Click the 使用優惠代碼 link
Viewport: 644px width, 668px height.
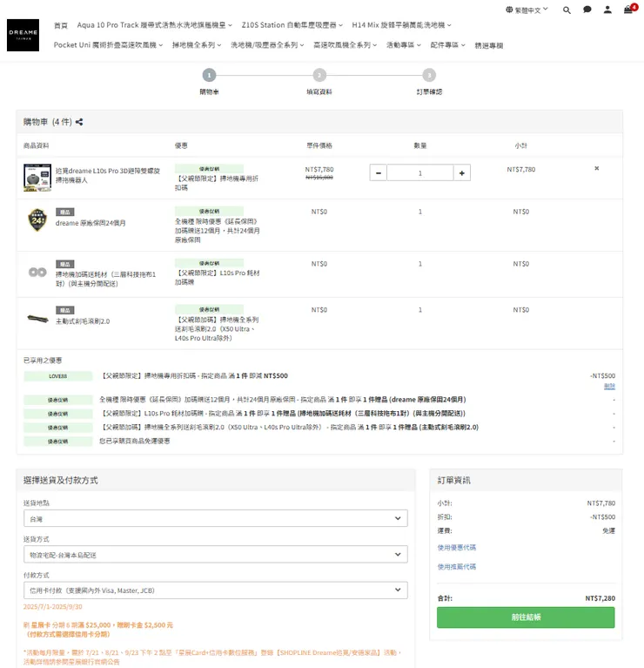(x=457, y=548)
